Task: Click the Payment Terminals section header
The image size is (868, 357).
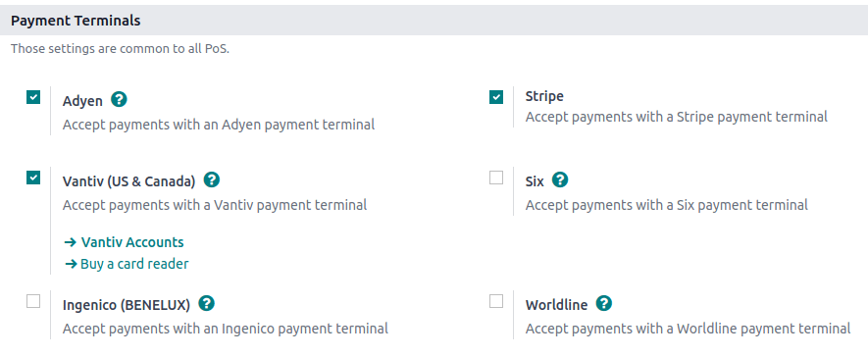Action: pos(76,21)
